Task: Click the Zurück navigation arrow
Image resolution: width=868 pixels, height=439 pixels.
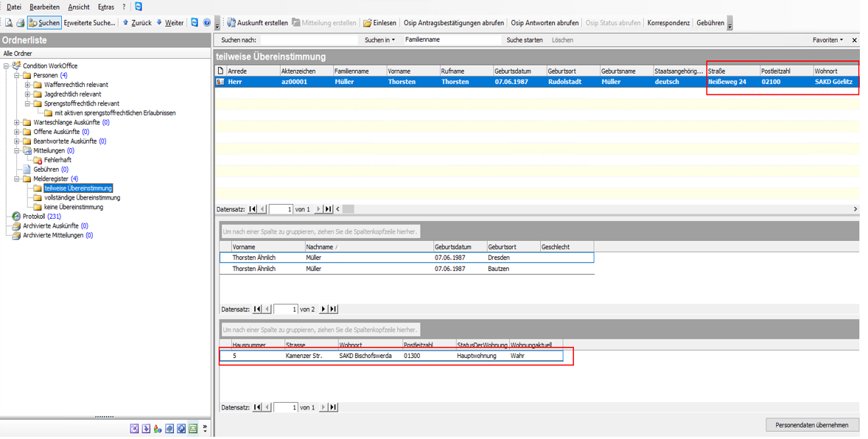Action: point(136,24)
